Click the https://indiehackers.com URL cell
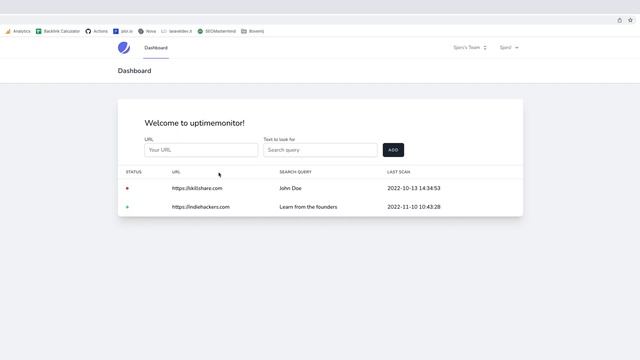Screen dimensions: 640x360 click(201, 207)
